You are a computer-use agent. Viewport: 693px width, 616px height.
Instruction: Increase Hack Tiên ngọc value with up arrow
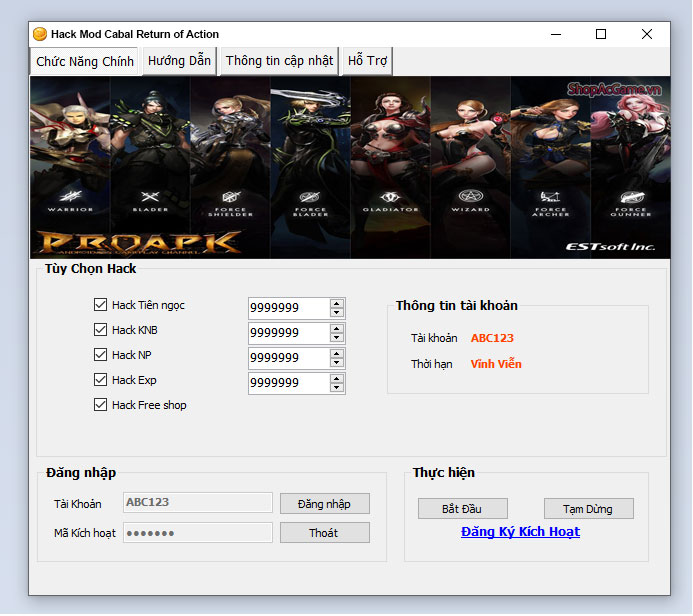[x=337, y=304]
